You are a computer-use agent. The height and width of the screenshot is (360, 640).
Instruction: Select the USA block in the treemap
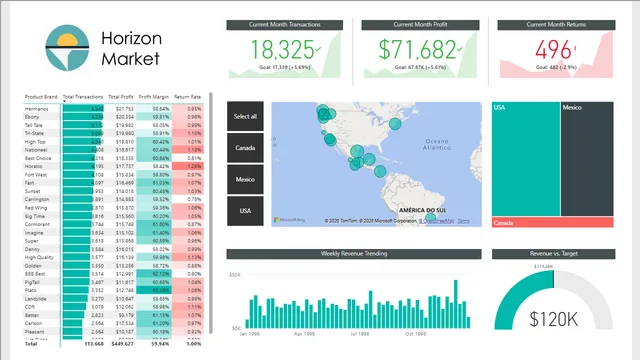click(x=526, y=159)
